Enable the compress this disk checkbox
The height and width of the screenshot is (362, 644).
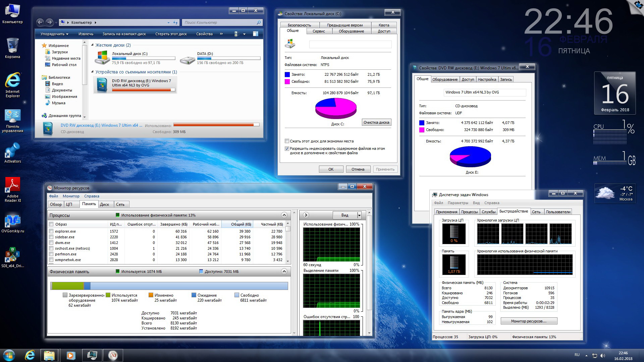coord(287,141)
